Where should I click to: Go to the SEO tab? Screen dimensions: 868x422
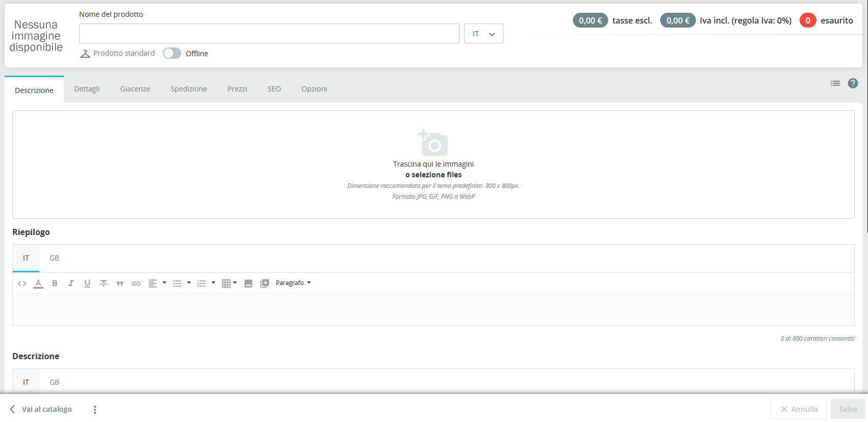[274, 89]
